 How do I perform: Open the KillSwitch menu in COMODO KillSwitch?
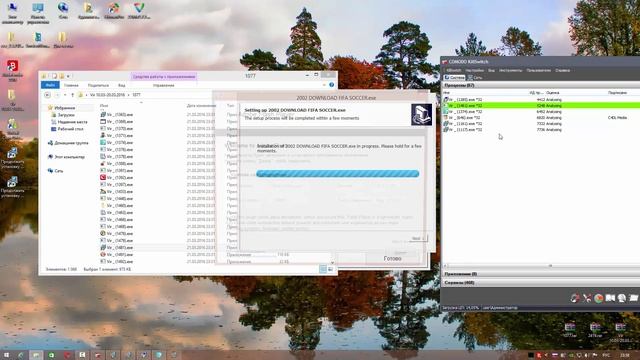(x=453, y=70)
